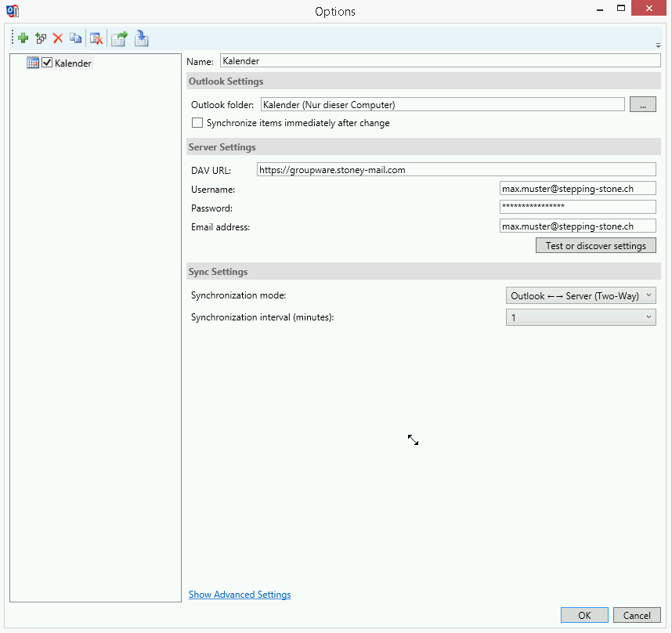This screenshot has height=633, width=672.
Task: Enable Synchronize items immediately after change
Action: (197, 123)
